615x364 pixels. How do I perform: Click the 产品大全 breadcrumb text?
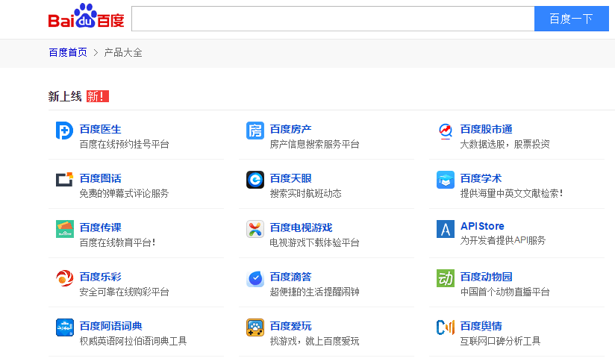(x=123, y=52)
